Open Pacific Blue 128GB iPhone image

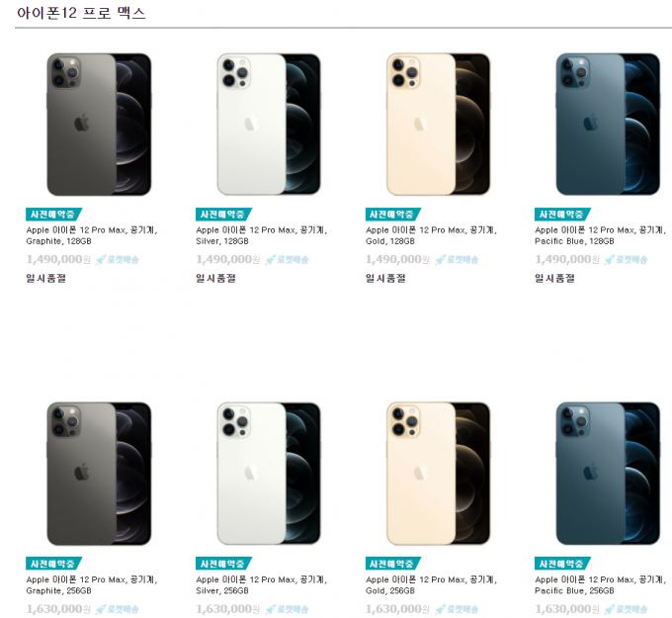608,125
